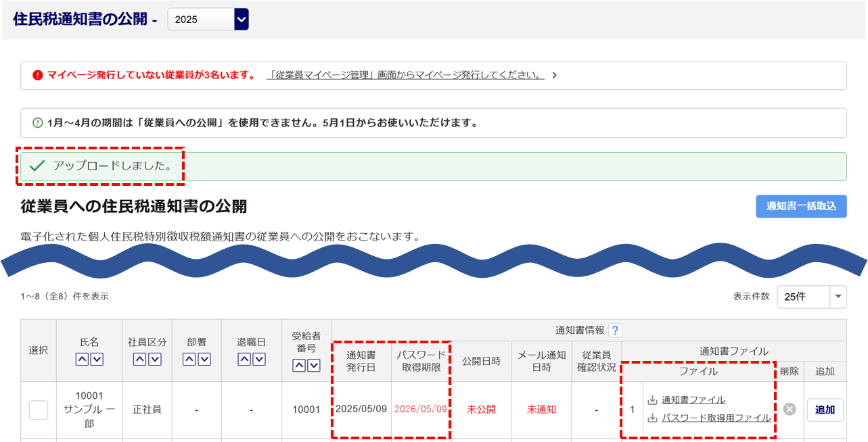Sort 部署 column descending

coord(204,360)
